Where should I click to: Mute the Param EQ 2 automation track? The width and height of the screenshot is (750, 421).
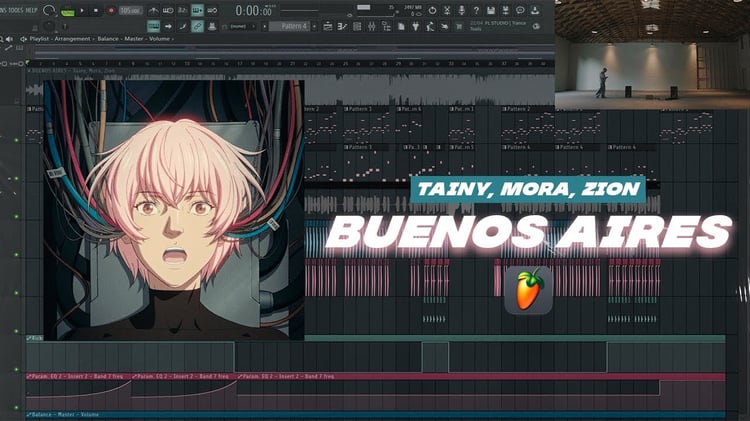click(16, 408)
